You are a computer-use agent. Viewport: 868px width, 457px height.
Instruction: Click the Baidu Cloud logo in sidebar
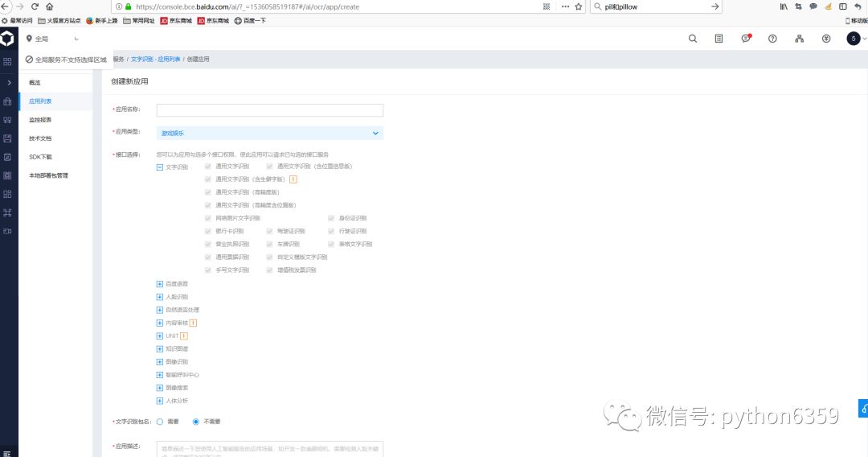click(7, 39)
